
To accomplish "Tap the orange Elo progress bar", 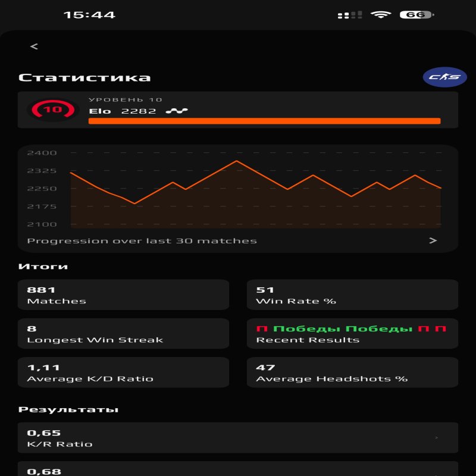I will coord(265,121).
